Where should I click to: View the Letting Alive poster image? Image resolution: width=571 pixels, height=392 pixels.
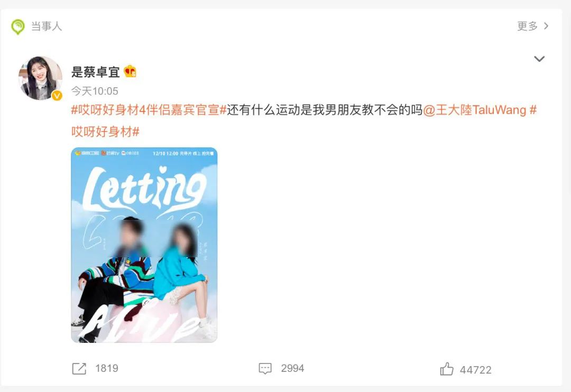coord(144,245)
